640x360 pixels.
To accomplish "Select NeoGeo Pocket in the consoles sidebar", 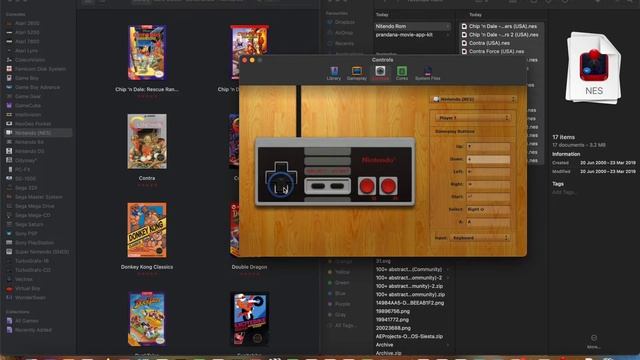I will click(33, 124).
